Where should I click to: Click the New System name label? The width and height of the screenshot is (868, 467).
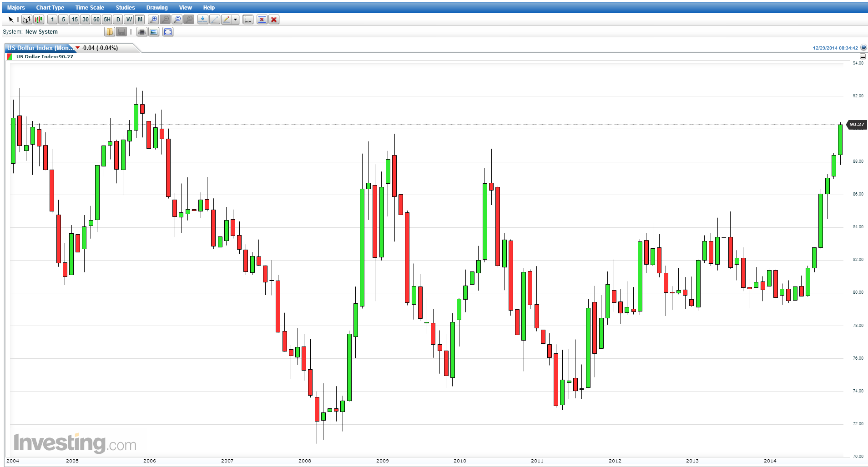(x=41, y=32)
